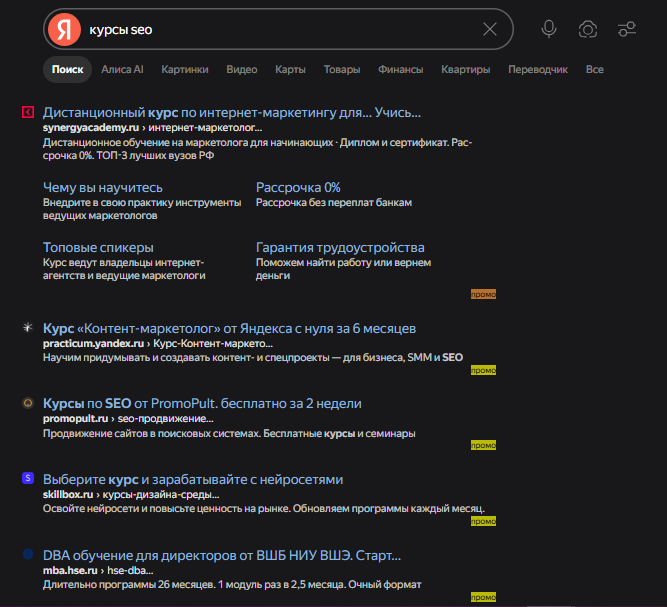This screenshot has width=667, height=607.
Task: Open "Курсы по SEO от PromoPult" result
Action: pos(202,404)
